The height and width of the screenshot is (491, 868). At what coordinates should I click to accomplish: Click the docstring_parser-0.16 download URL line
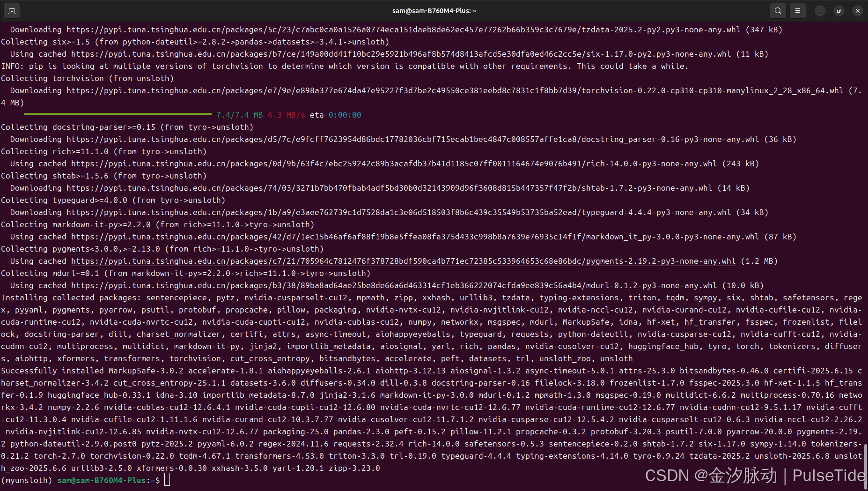403,139
